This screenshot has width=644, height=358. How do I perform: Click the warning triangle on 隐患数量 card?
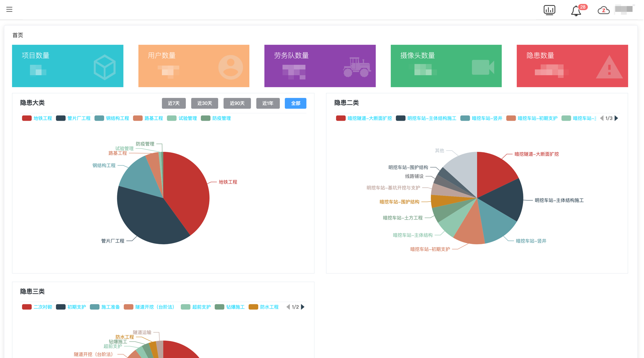[x=609, y=67]
